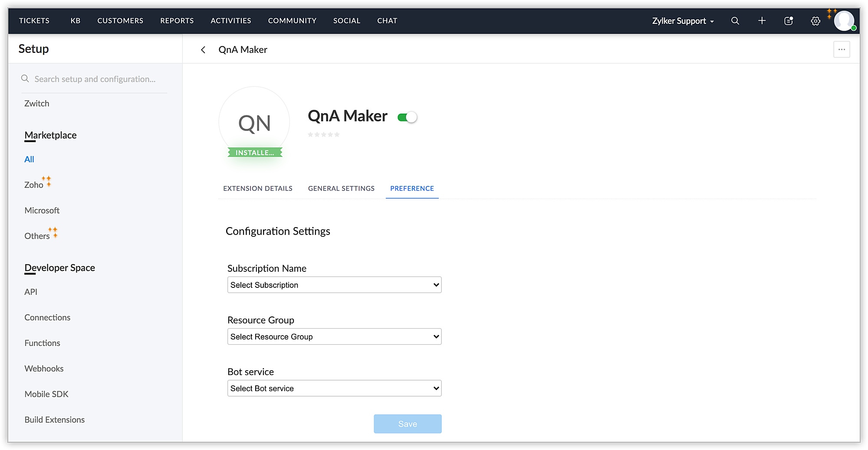
Task: Select the Preference tab
Action: 412,189
